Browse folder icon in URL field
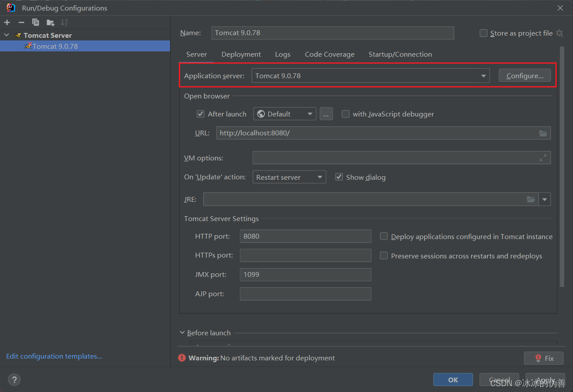Screen dimensions: 573x392 click(x=543, y=133)
